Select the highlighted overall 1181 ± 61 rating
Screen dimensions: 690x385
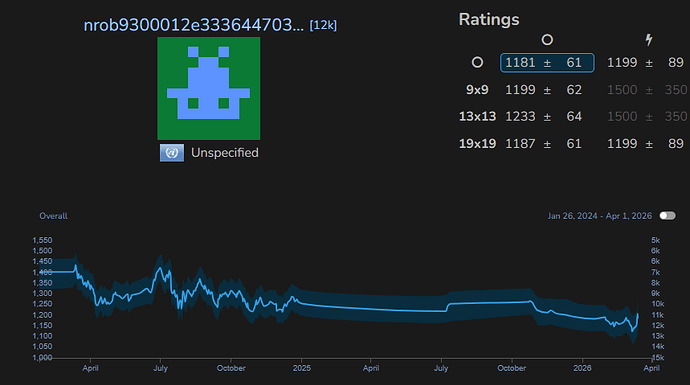[x=547, y=62]
